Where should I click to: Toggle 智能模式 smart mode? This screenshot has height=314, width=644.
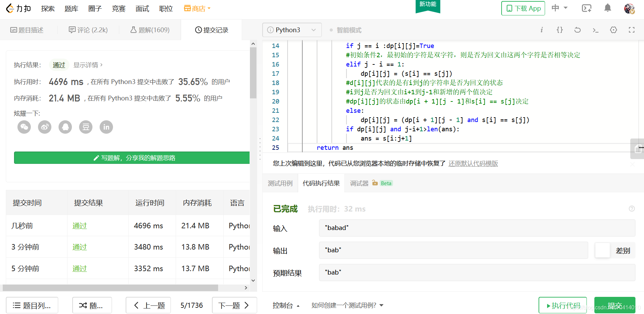pos(345,30)
